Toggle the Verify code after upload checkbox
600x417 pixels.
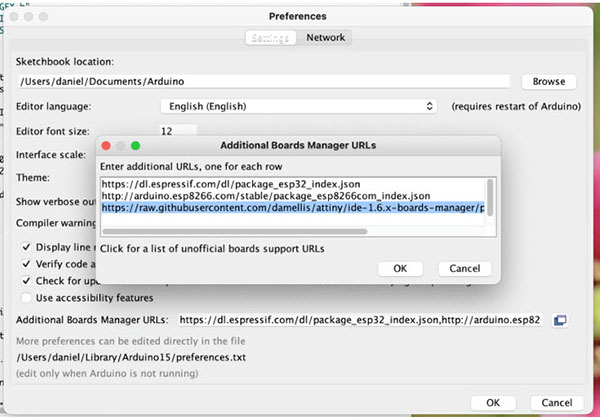click(x=26, y=264)
